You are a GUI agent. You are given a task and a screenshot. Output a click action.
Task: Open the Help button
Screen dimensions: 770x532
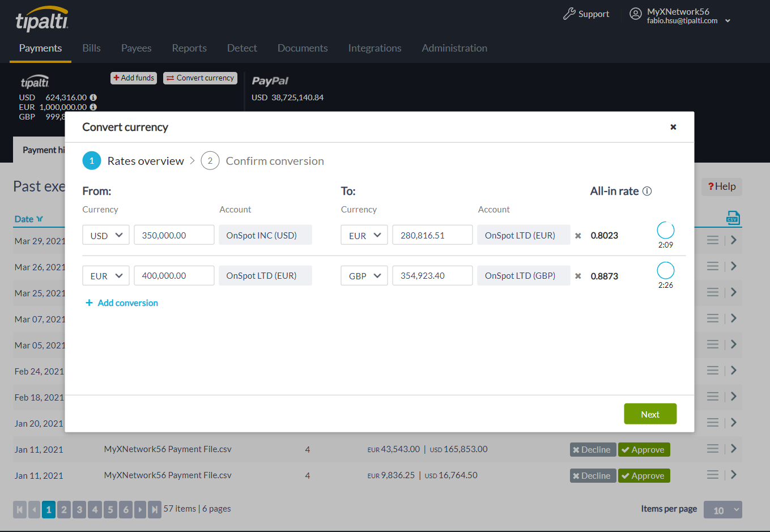722,186
